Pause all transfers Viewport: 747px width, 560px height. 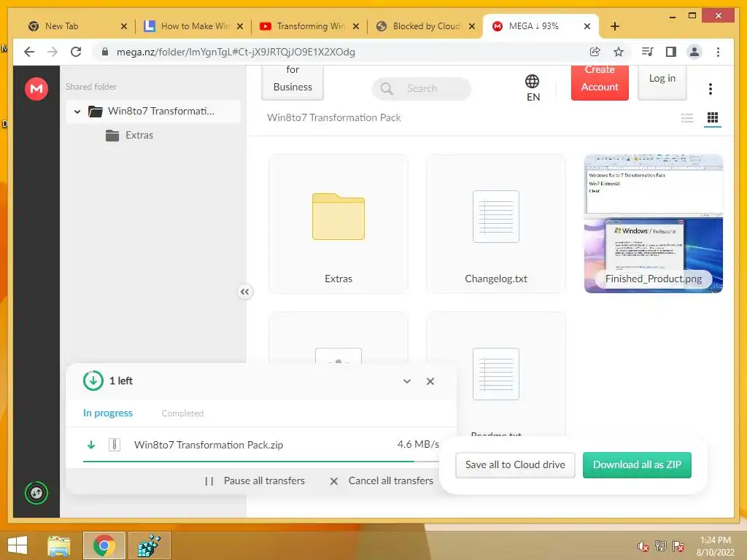coord(255,481)
